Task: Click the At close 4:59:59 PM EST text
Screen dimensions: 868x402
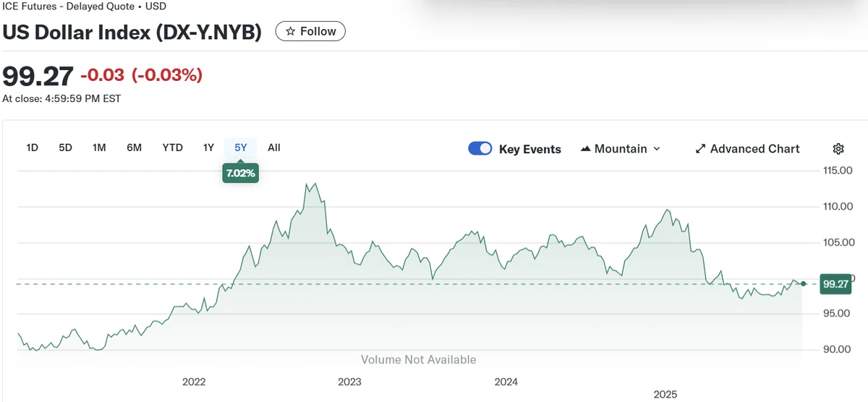Action: pos(61,98)
